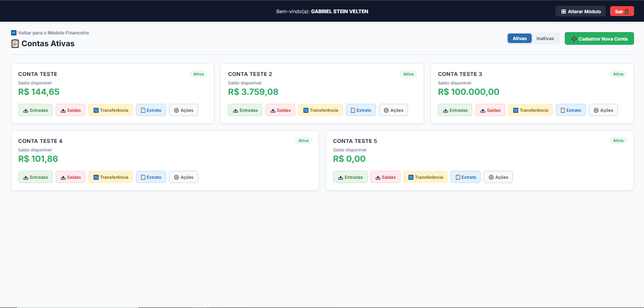The height and width of the screenshot is (308, 644).
Task: Open Ações gear for CONTA TESTE 3
Action: point(603,110)
